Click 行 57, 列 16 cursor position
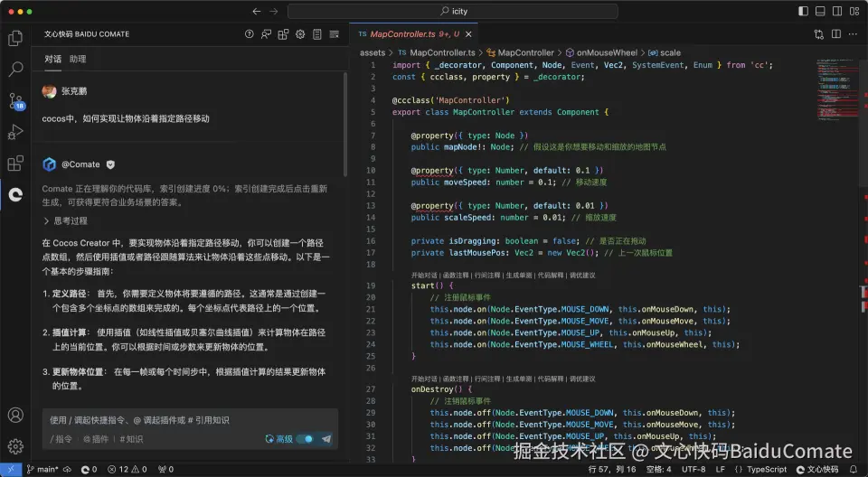 tap(612, 469)
